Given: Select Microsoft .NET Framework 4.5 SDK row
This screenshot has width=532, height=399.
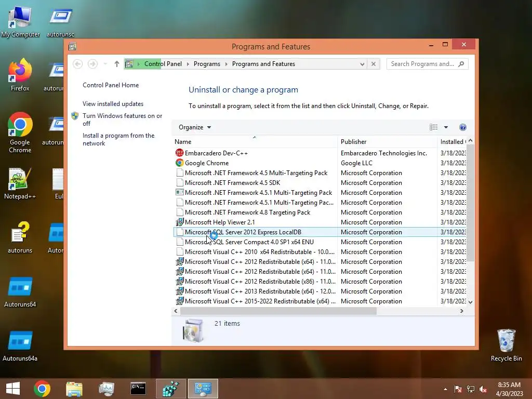Looking at the screenshot, I should 320,183.
